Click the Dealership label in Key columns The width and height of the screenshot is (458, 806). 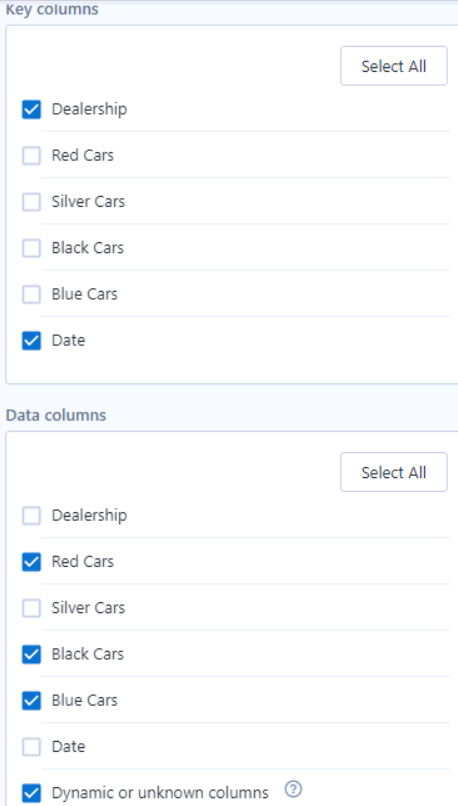point(89,109)
